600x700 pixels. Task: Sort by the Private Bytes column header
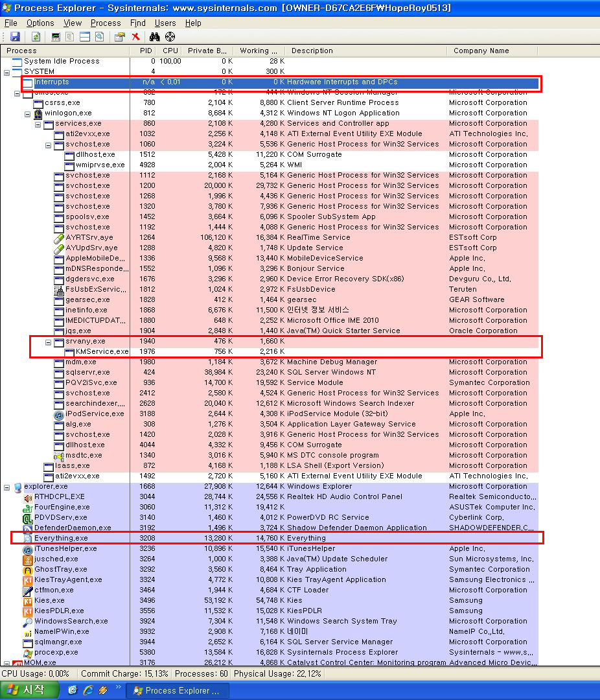207,51
